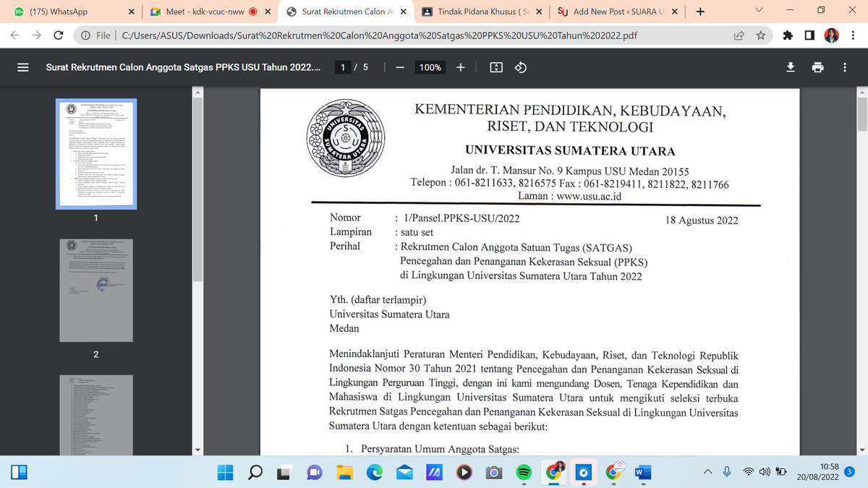868x488 pixels.
Task: Bookmark this page with star icon
Action: click(761, 35)
